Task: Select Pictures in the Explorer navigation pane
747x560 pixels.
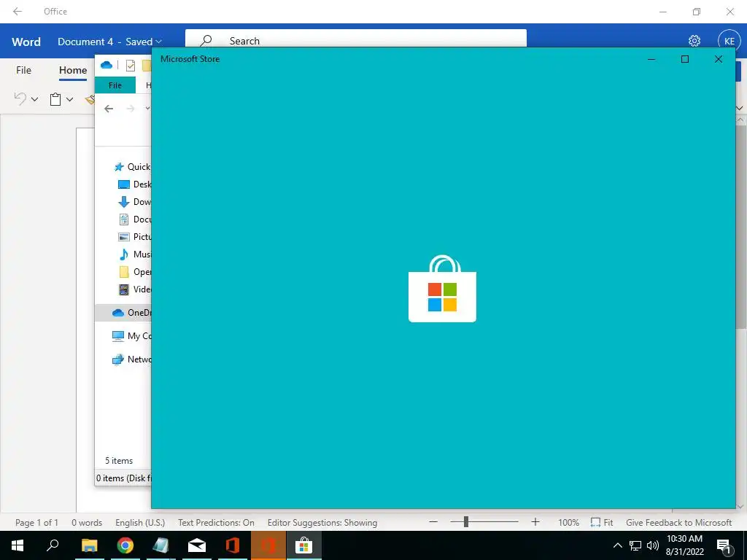Action: (134, 237)
